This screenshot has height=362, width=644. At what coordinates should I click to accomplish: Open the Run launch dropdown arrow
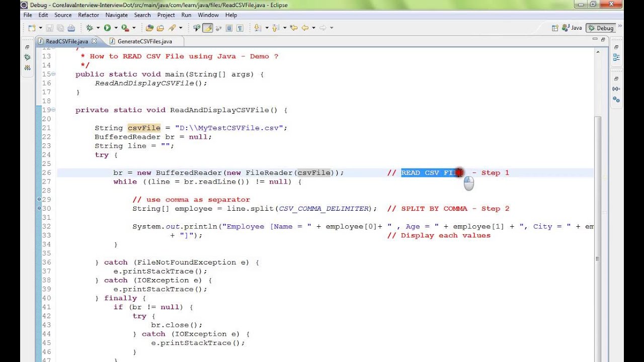click(115, 28)
